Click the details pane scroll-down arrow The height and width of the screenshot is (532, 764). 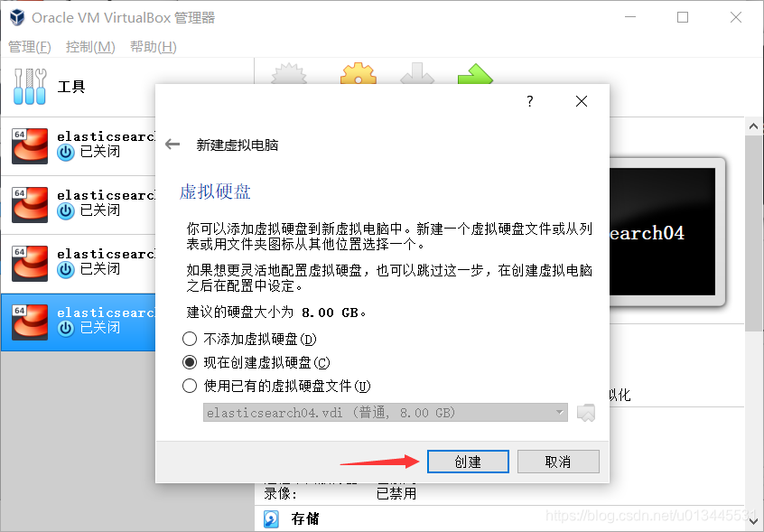(753, 521)
